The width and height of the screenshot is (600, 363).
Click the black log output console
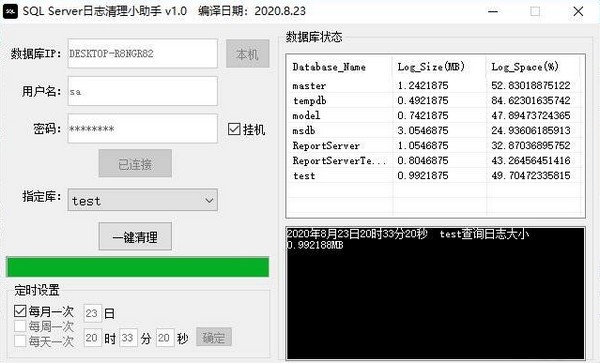pyautogui.click(x=435, y=293)
